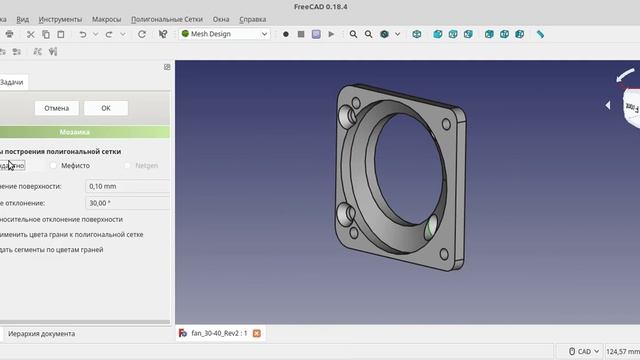Image resolution: width=640 pixels, height=360 pixels.
Task: Click the Front face of navigation cube
Action: [632, 109]
